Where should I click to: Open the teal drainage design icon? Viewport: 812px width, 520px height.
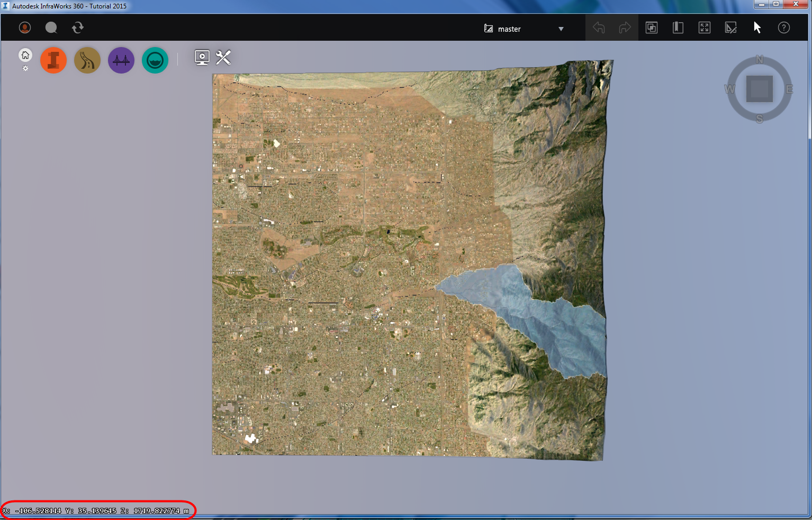[155, 60]
